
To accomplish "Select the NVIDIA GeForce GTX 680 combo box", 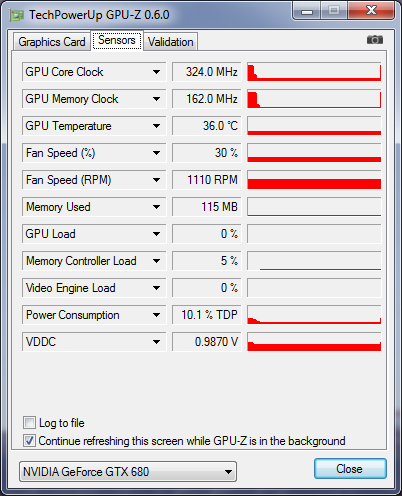I will pos(128,472).
